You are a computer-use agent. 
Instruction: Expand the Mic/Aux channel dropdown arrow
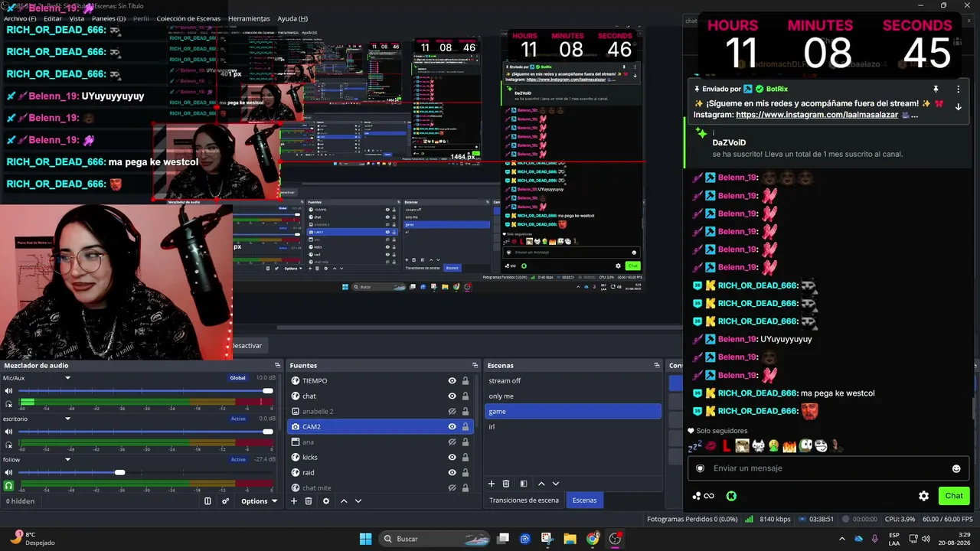(x=67, y=378)
